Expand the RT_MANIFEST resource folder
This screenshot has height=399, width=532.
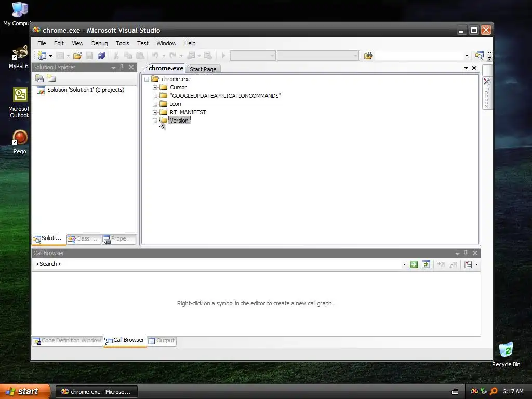pos(155,112)
